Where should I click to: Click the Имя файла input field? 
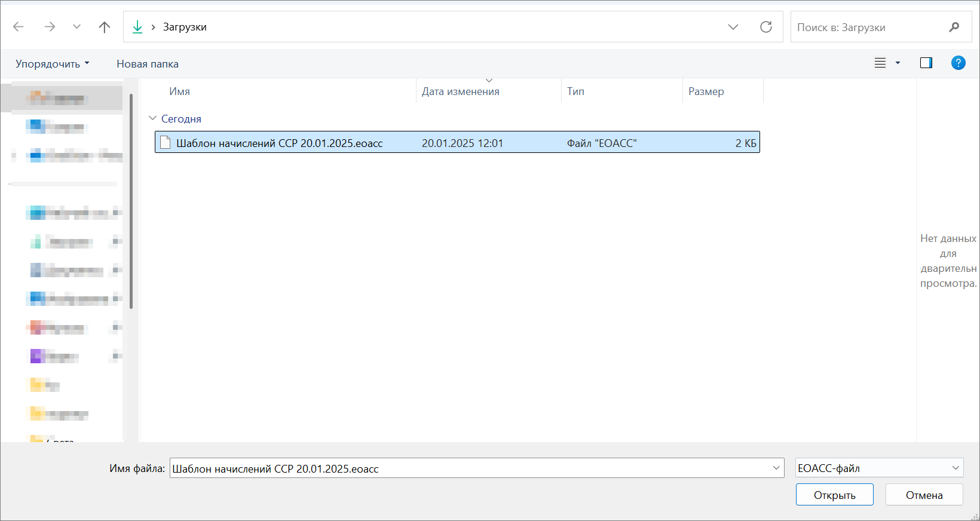point(469,468)
